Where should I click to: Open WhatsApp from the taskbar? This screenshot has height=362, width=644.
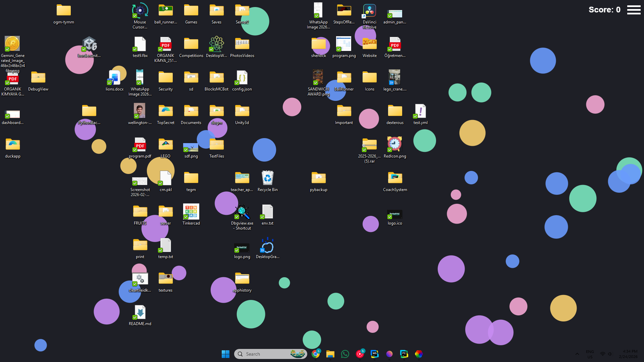(x=345, y=354)
